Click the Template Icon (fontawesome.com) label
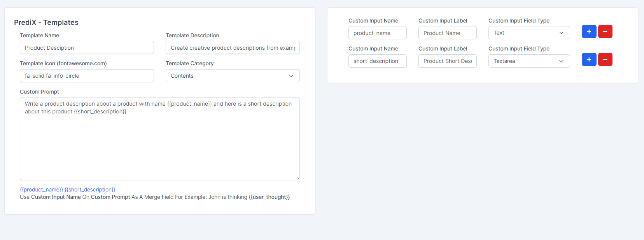Screen dimensions: 644x240 pyautogui.click(x=63, y=63)
